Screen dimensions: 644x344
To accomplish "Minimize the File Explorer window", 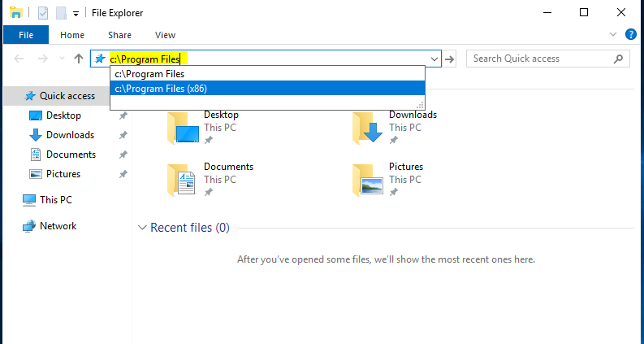I will [547, 13].
